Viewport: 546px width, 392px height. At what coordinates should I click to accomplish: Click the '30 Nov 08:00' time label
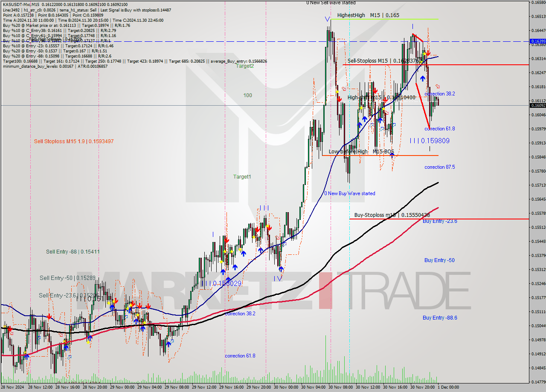pyautogui.click(x=342, y=387)
